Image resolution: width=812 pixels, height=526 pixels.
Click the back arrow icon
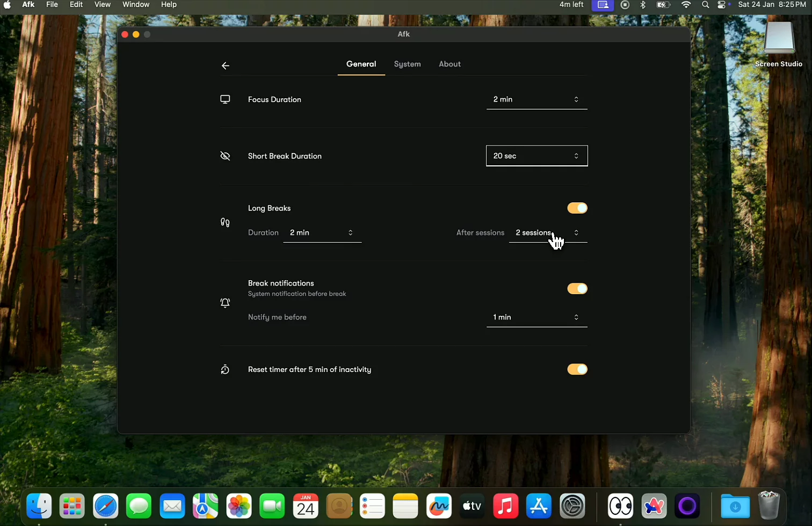pos(226,65)
